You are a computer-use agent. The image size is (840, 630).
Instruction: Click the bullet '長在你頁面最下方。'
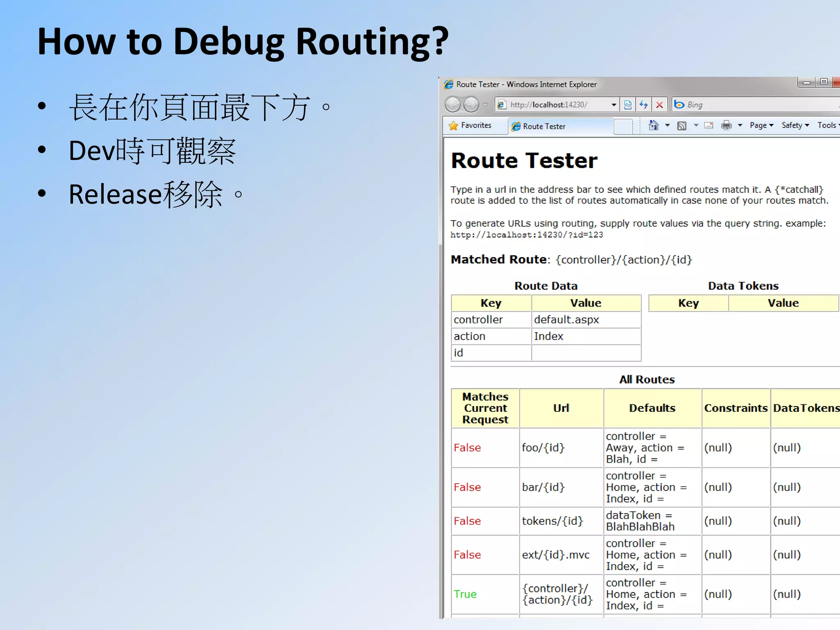coord(200,107)
